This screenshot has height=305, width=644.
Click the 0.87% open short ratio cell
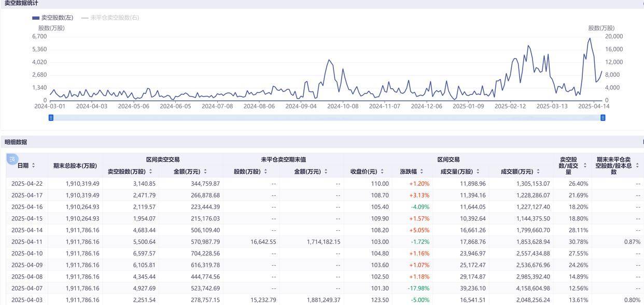point(632,242)
